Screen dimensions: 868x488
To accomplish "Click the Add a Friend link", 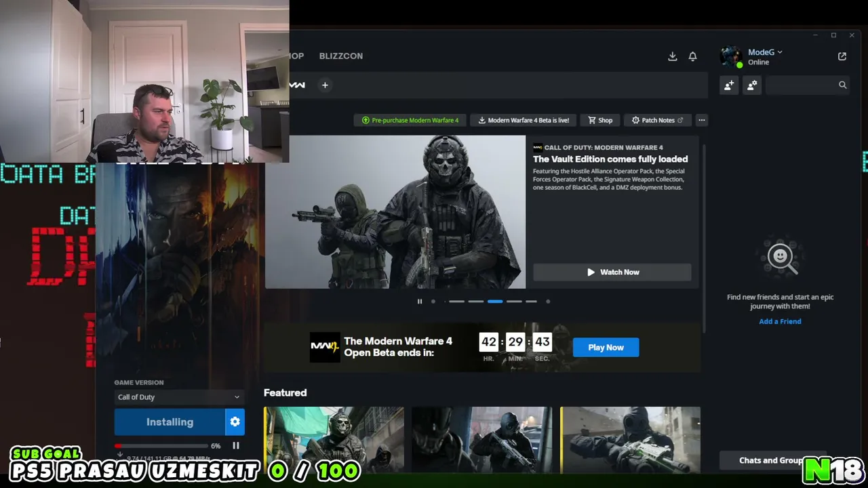I will pos(780,321).
